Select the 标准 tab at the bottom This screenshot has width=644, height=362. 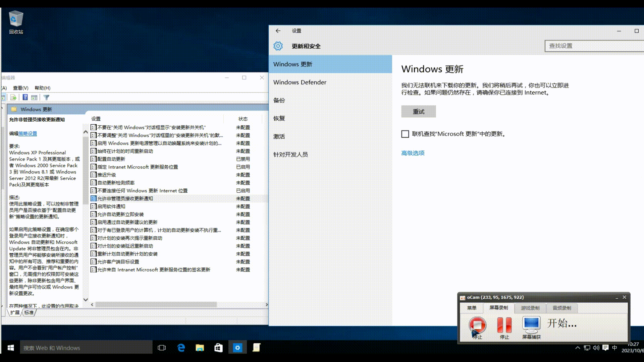click(29, 313)
